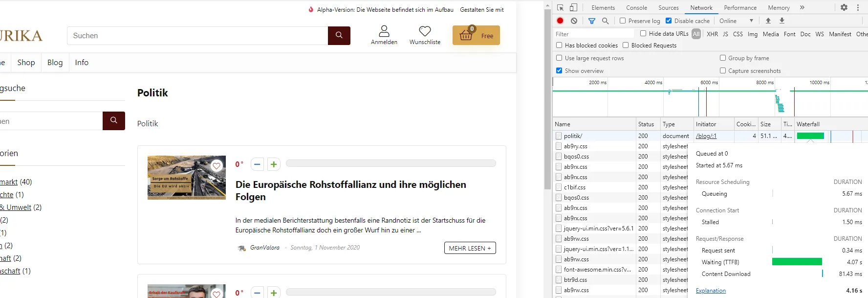Filter requests by XHR

(712, 34)
